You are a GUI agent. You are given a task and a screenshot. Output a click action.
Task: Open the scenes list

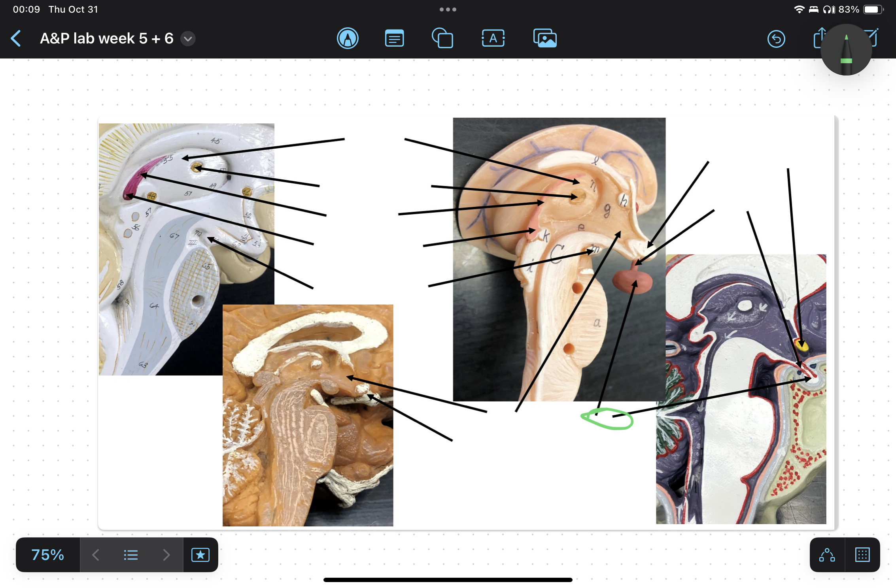click(131, 555)
